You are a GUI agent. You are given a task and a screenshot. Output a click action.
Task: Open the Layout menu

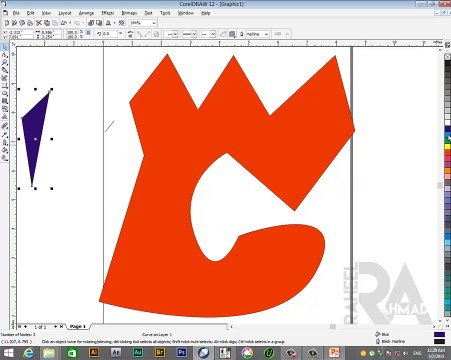pos(65,13)
